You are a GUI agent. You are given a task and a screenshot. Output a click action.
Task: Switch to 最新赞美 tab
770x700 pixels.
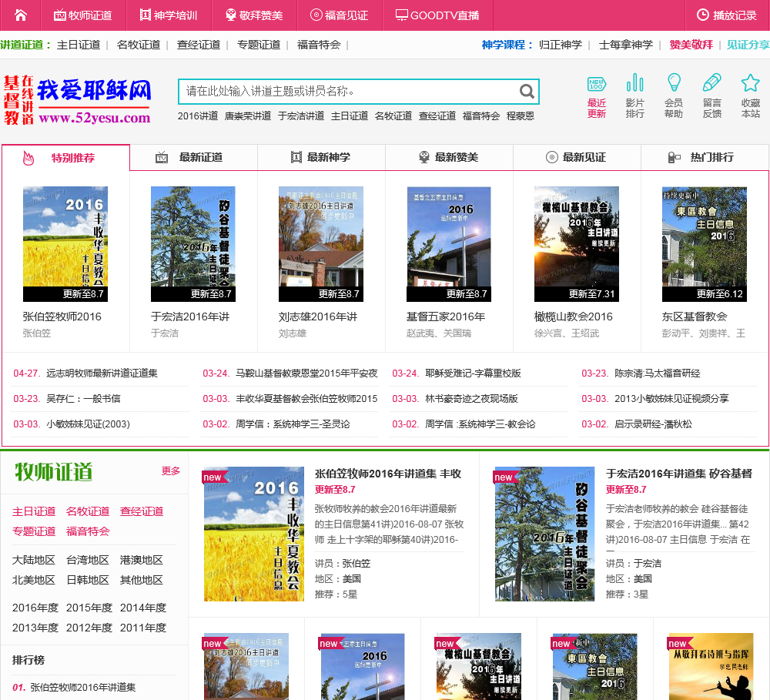click(x=449, y=158)
